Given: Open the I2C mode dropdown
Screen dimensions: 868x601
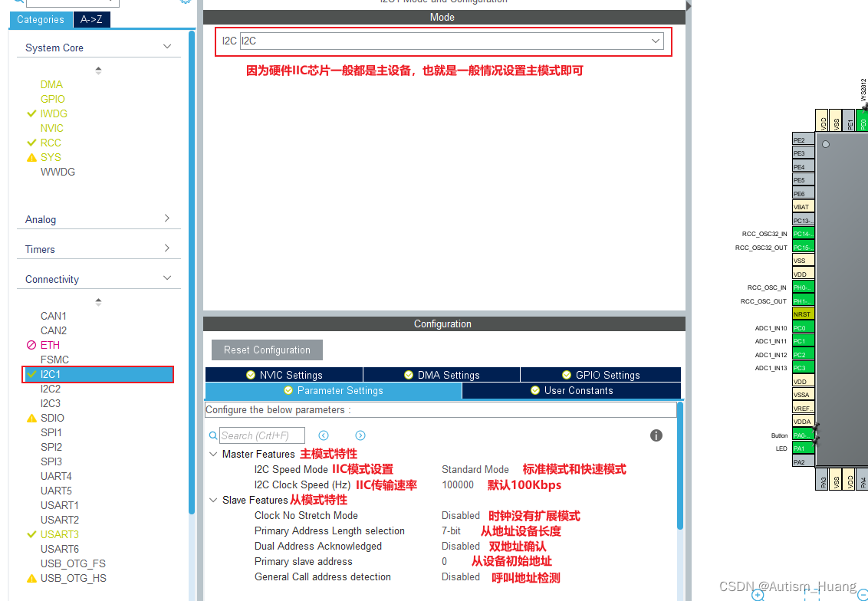Looking at the screenshot, I should [451, 41].
